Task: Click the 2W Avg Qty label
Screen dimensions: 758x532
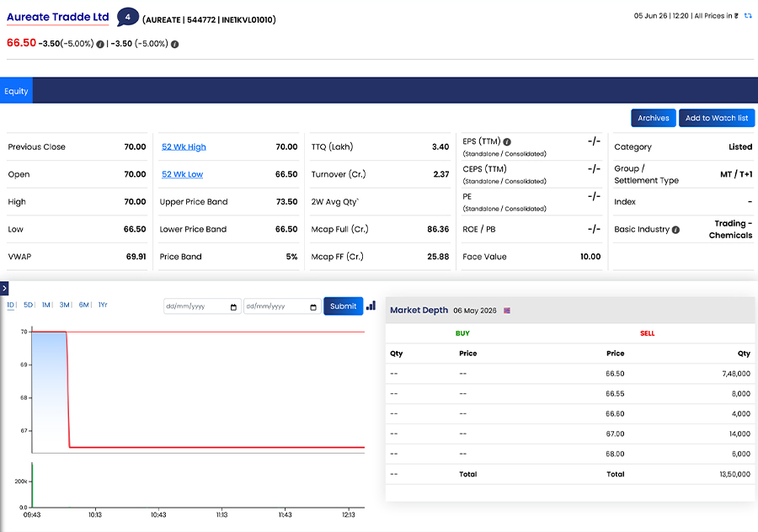Action: pos(335,202)
